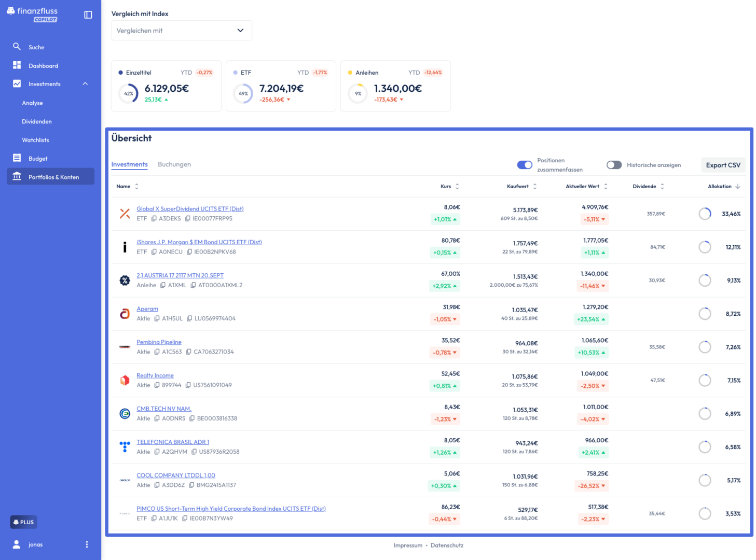756x560 pixels.
Task: Click allocation ring for 33,46%
Action: (705, 214)
